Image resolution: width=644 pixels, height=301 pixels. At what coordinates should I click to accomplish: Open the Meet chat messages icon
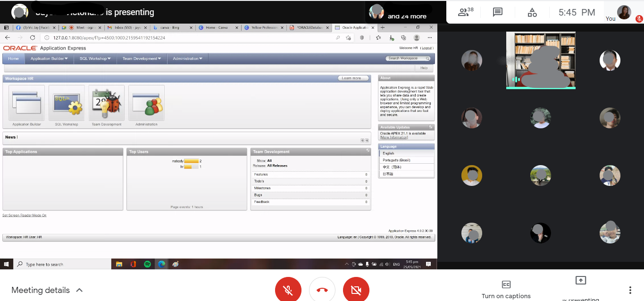tap(497, 12)
